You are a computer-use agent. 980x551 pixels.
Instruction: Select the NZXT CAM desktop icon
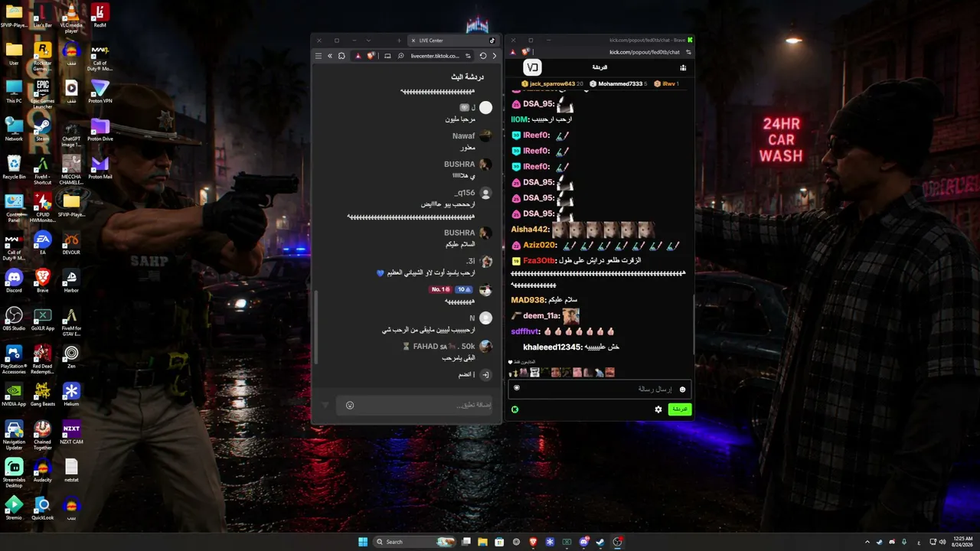pyautogui.click(x=71, y=432)
